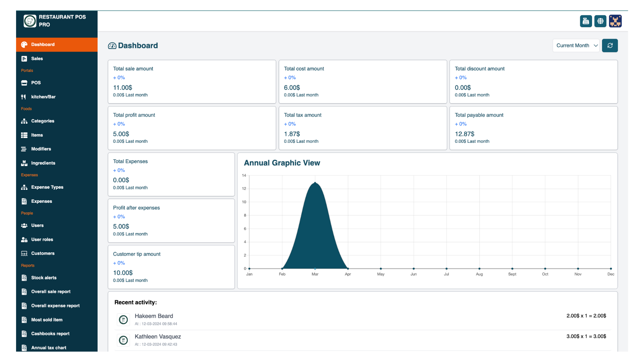Open the Most sold item report
The height and width of the screenshot is (362, 644).
click(47, 320)
